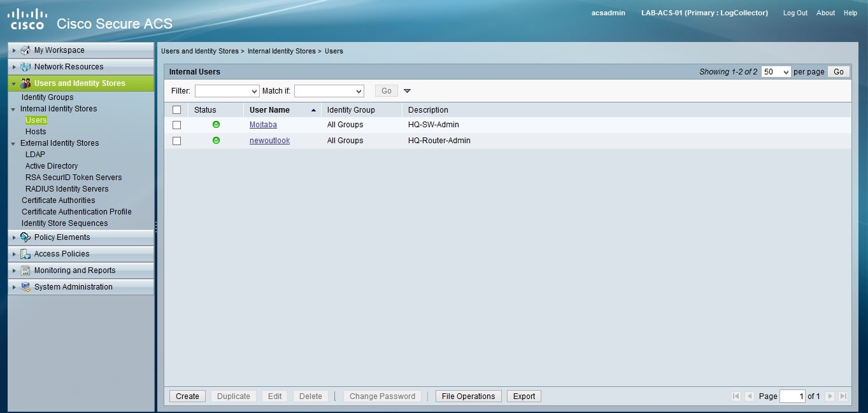The width and height of the screenshot is (868, 413).
Task: Expand Access Policies section arrow
Action: [x=14, y=254]
